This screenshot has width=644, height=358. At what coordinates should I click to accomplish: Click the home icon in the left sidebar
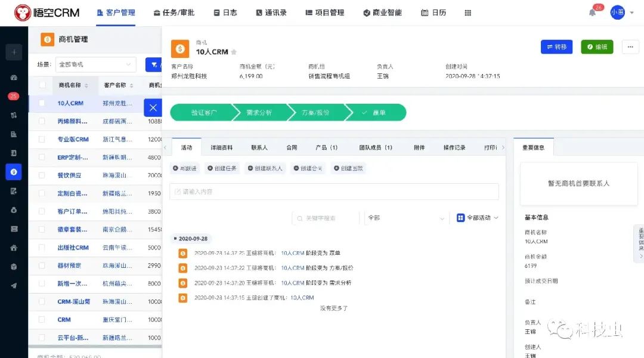[x=14, y=248]
